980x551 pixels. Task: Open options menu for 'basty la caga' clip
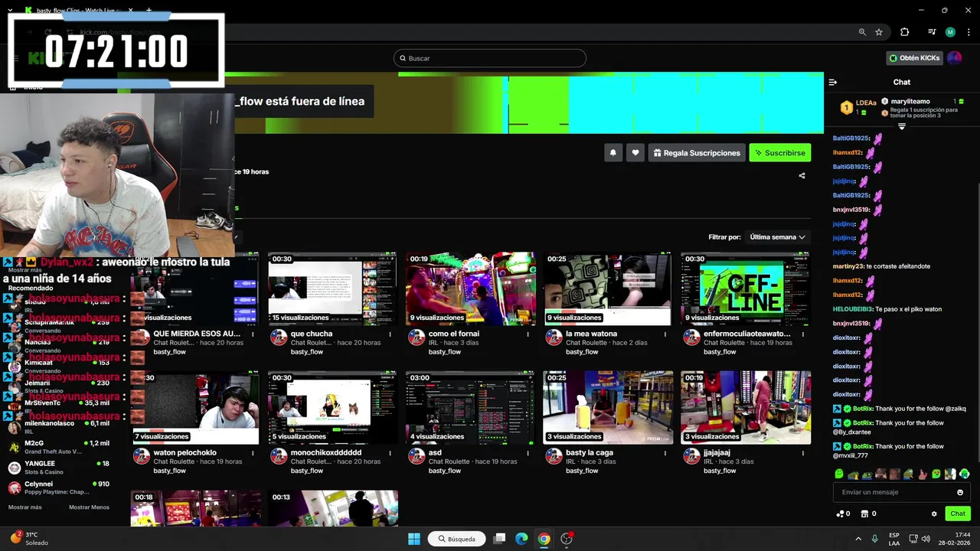(665, 452)
